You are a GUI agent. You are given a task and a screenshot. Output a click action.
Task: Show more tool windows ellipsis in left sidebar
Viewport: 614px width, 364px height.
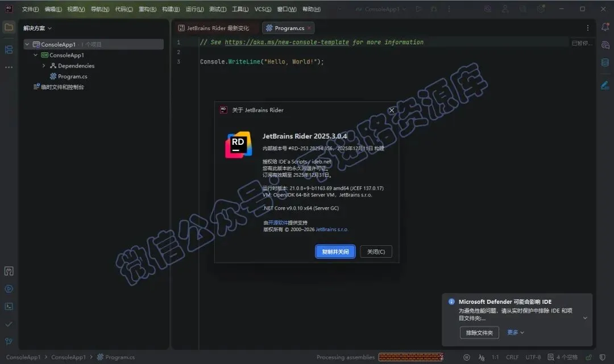pos(9,67)
